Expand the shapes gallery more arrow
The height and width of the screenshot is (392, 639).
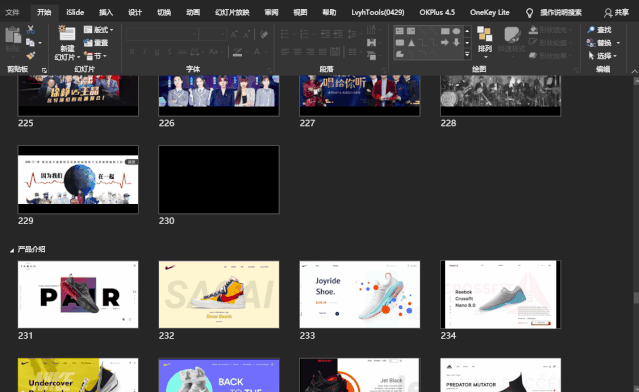click(467, 54)
